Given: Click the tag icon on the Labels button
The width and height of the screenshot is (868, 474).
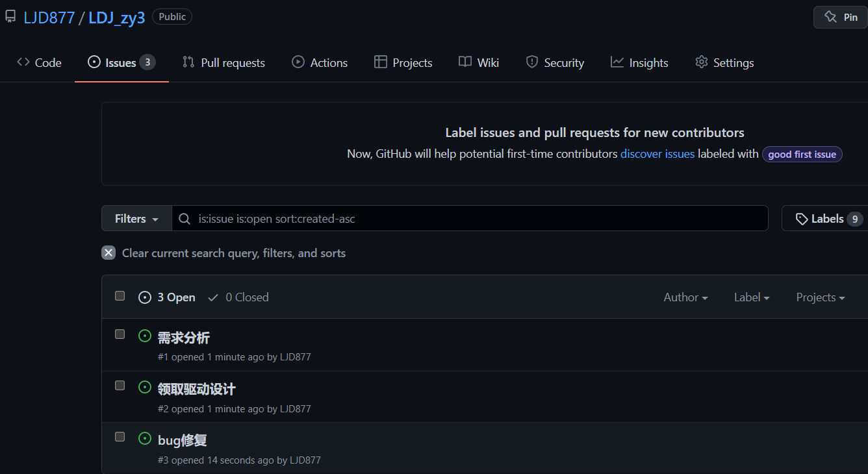Looking at the screenshot, I should pyautogui.click(x=802, y=219).
